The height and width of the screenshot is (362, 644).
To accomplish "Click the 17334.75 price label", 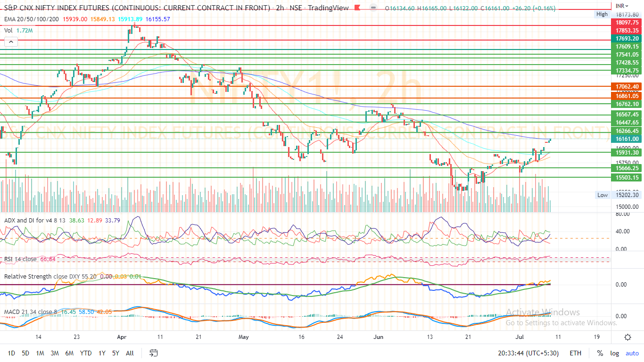I will (627, 71).
